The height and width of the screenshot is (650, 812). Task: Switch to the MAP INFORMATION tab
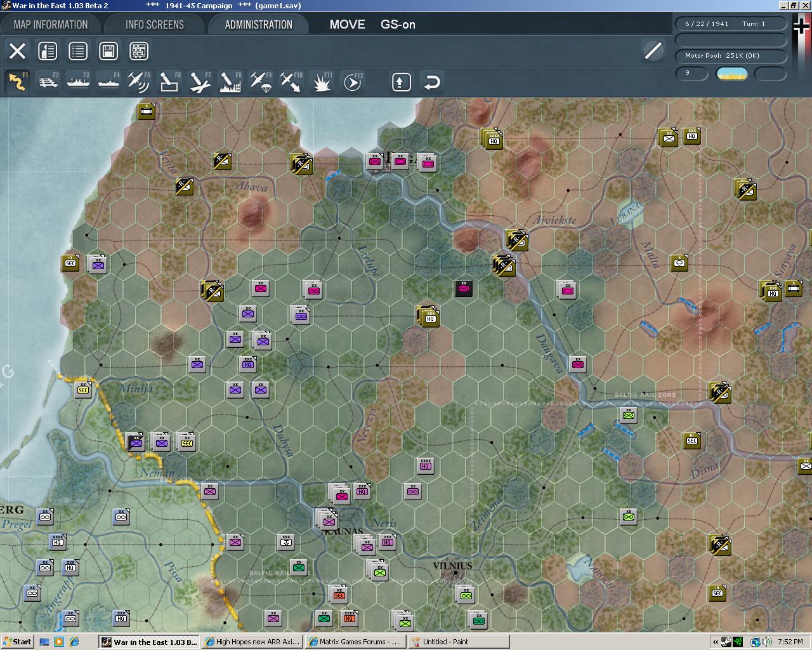51,25
